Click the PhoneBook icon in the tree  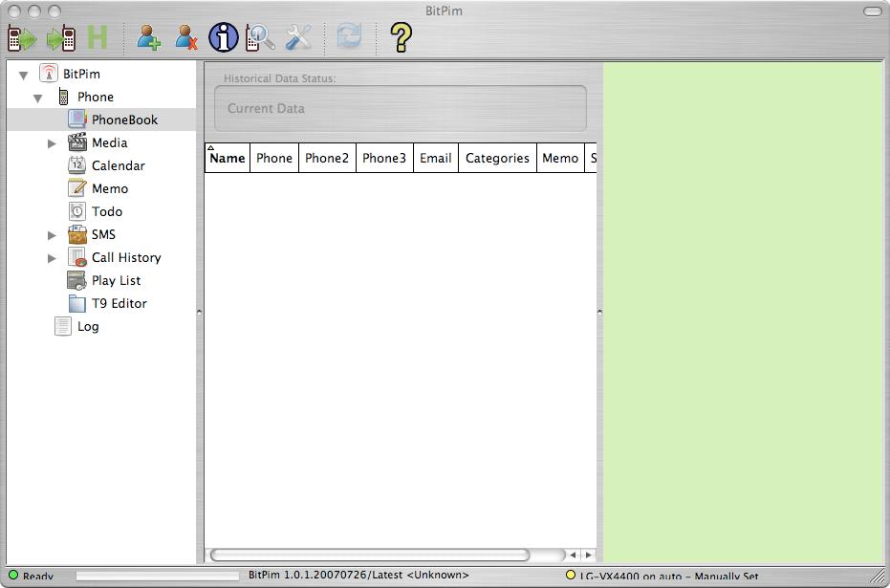[77, 120]
